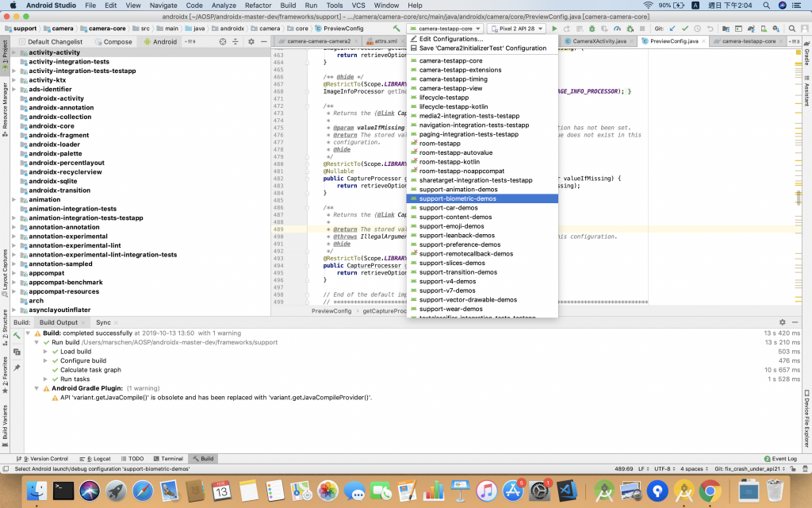The width and height of the screenshot is (812, 508).
Task: Open the 6: Logcat tool window
Action: (x=95, y=459)
